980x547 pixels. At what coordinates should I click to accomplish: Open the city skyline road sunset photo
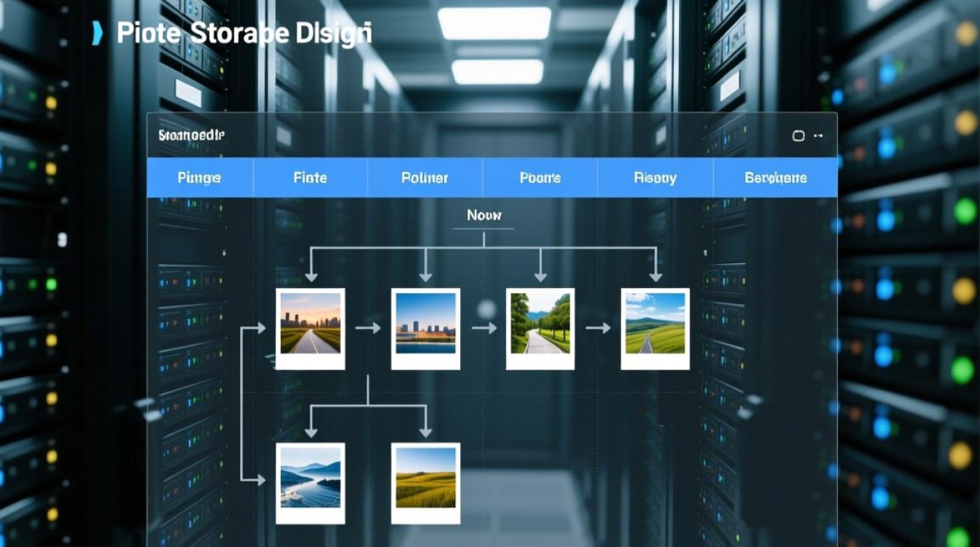tap(310, 328)
